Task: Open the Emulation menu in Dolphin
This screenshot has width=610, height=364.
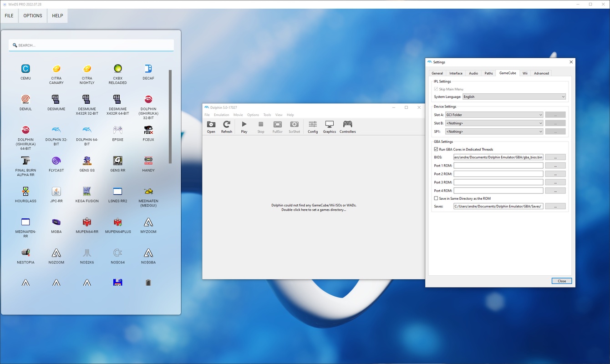Action: (221, 115)
